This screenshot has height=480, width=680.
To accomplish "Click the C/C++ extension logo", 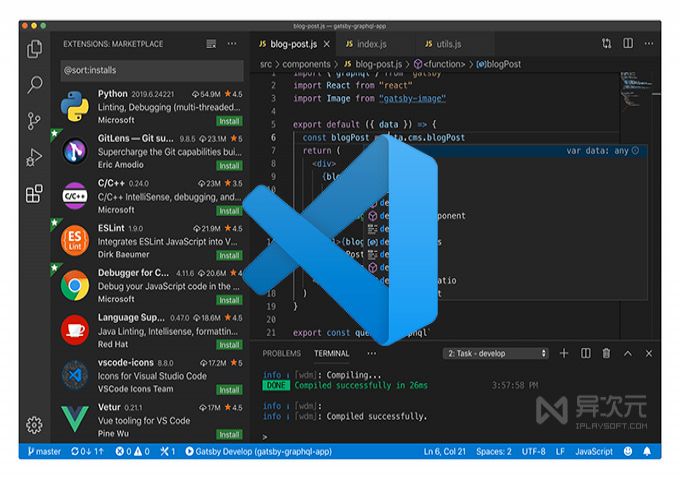I will (75, 196).
